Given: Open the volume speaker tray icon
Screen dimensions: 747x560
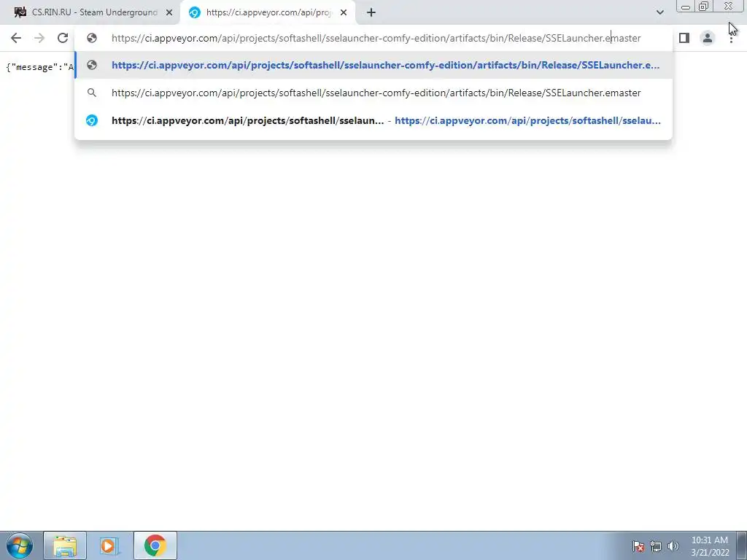Looking at the screenshot, I should (673, 546).
